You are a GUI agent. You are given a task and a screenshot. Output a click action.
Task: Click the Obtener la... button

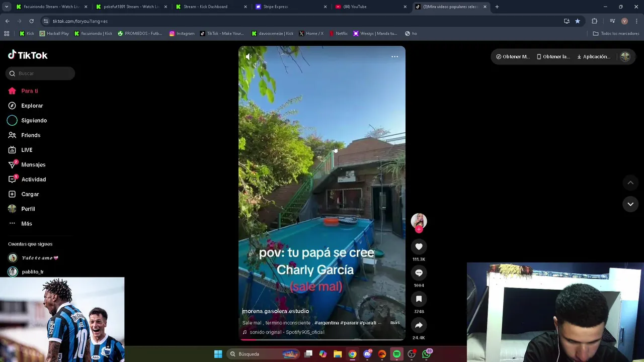tap(552, 57)
